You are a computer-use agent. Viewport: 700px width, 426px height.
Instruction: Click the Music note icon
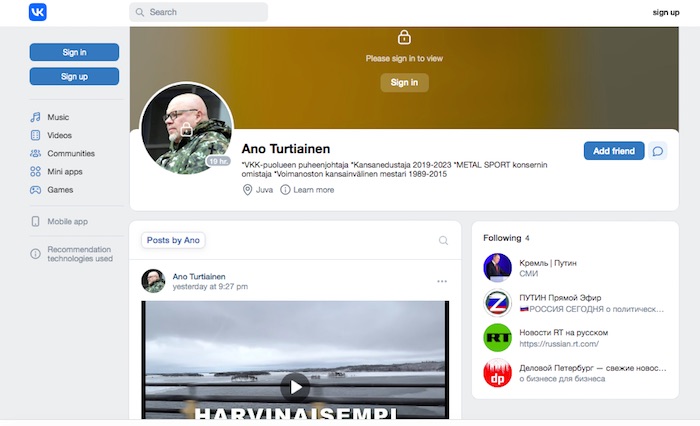(35, 117)
